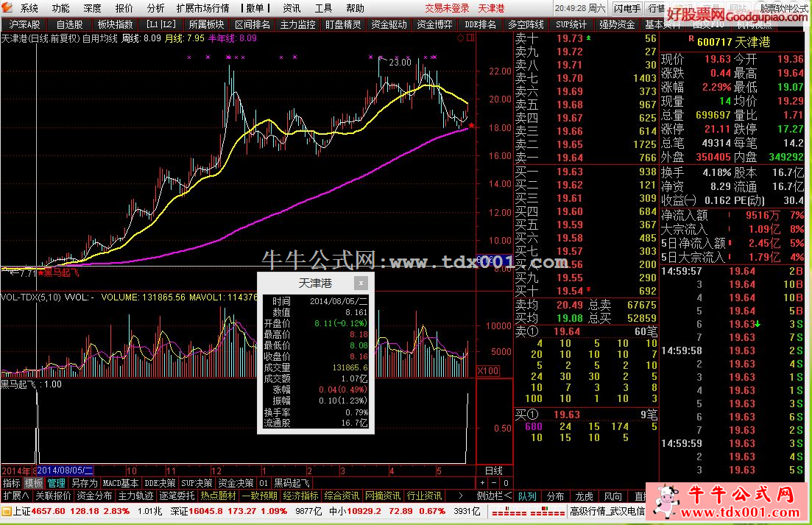The width and height of the screenshot is (812, 525).
Task: Open 多空阵线 from the toolbar
Action: tap(526, 24)
